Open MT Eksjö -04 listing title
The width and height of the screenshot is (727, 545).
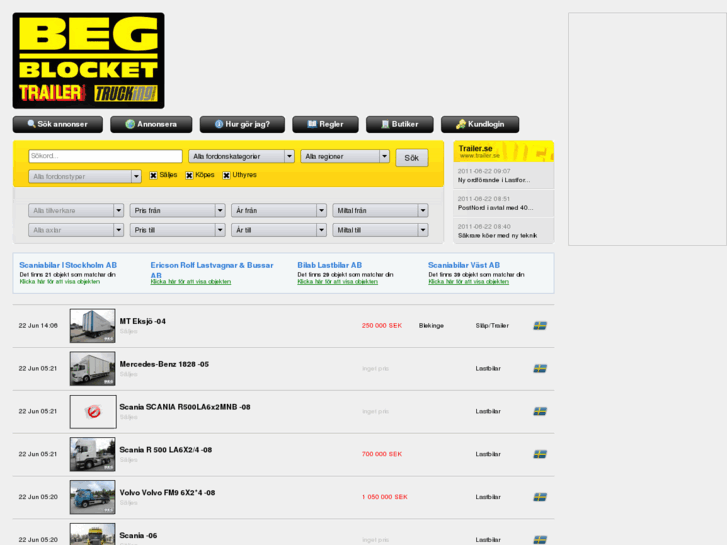coord(143,321)
